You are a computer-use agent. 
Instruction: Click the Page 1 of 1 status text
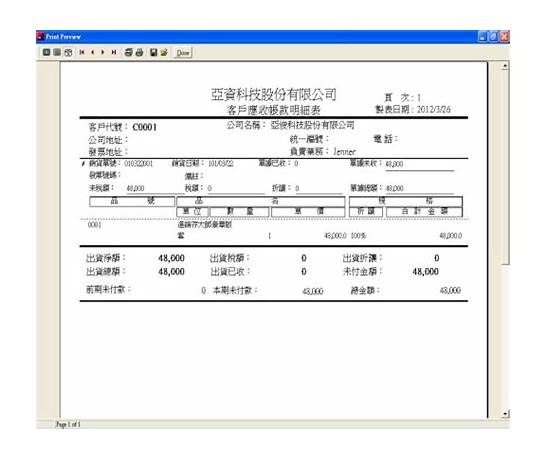[x=68, y=424]
